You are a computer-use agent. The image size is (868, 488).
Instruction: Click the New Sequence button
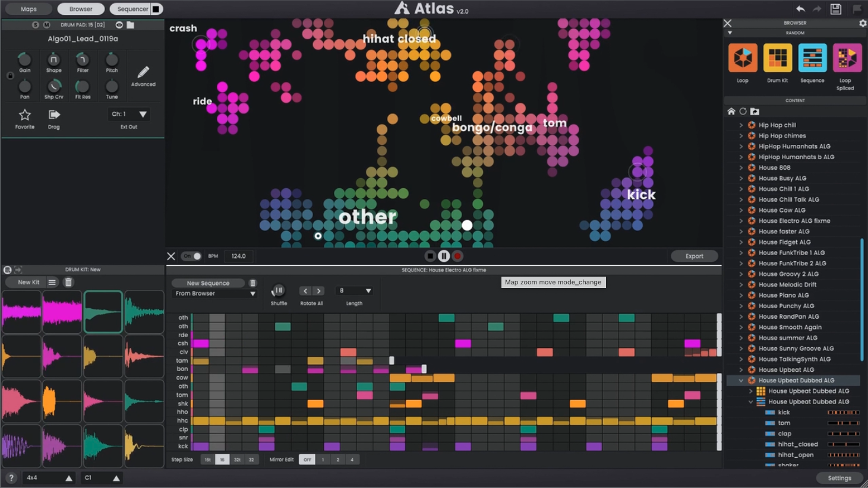click(208, 283)
